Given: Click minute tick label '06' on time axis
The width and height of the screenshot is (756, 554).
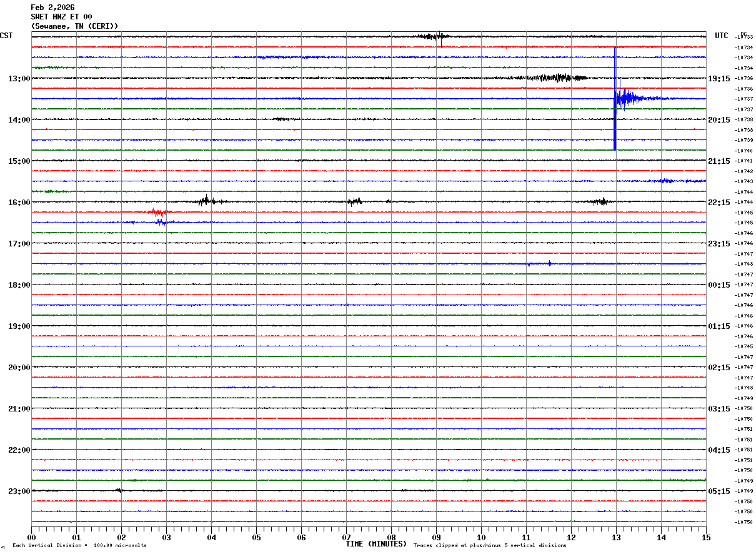Looking at the screenshot, I should click(x=301, y=537).
